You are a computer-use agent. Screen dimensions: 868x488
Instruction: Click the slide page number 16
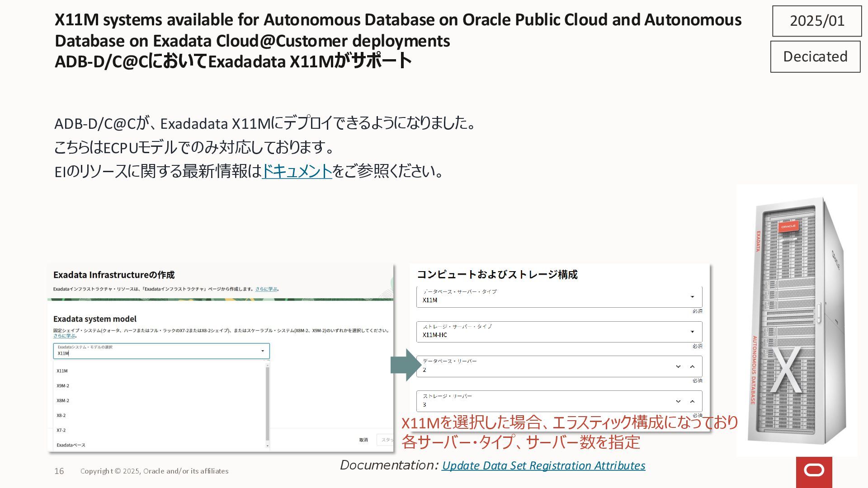click(x=59, y=471)
